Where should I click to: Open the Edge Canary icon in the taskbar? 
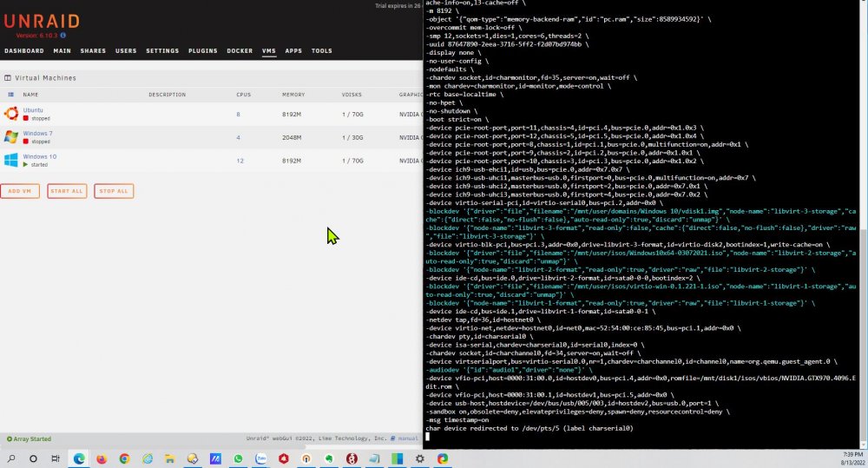443,458
